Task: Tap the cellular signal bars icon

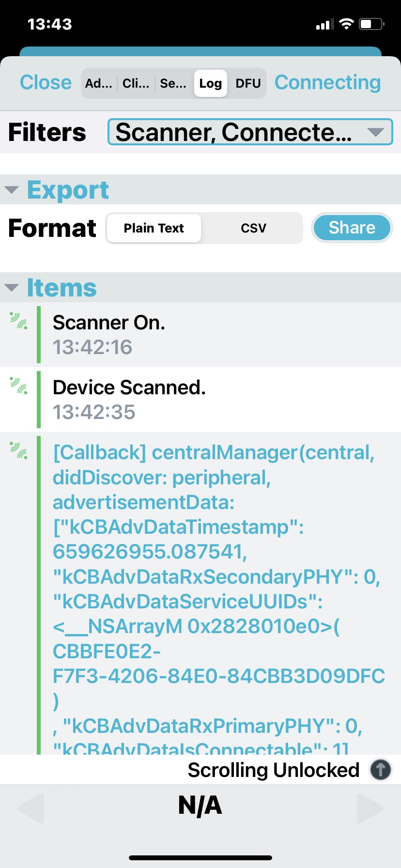Action: (x=325, y=24)
